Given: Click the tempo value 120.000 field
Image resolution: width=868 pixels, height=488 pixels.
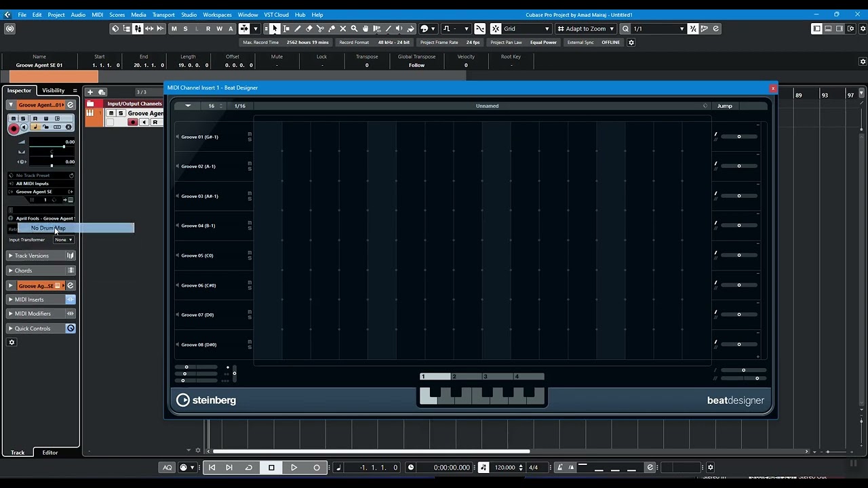Looking at the screenshot, I should click(505, 468).
